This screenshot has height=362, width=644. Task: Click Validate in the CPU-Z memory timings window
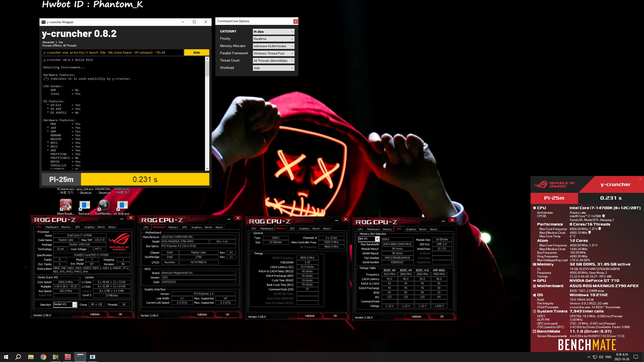coord(310,316)
